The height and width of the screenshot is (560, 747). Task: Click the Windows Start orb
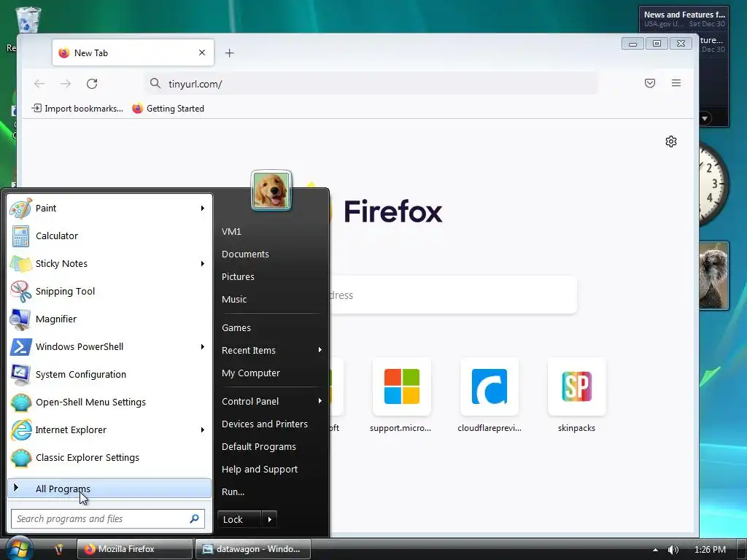pyautogui.click(x=18, y=548)
